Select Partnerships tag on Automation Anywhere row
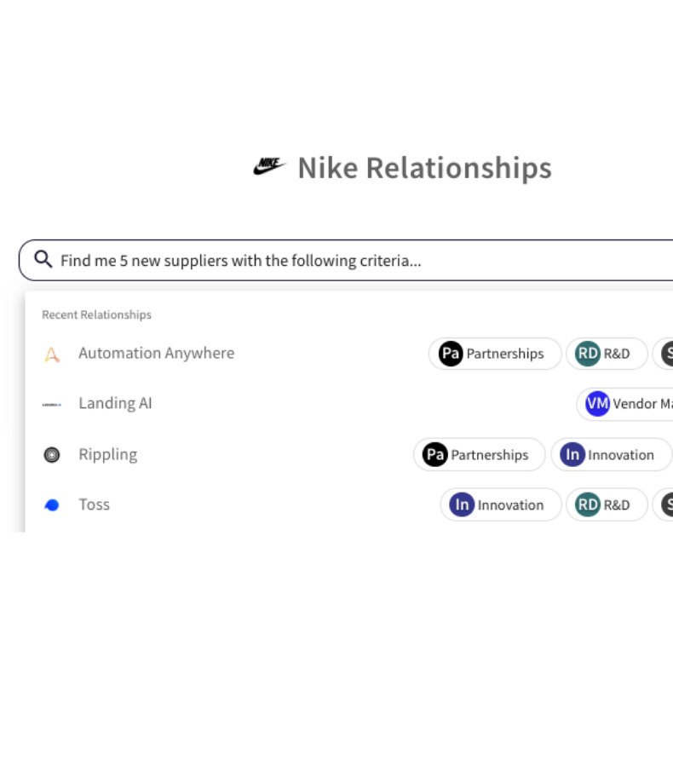 (x=494, y=354)
